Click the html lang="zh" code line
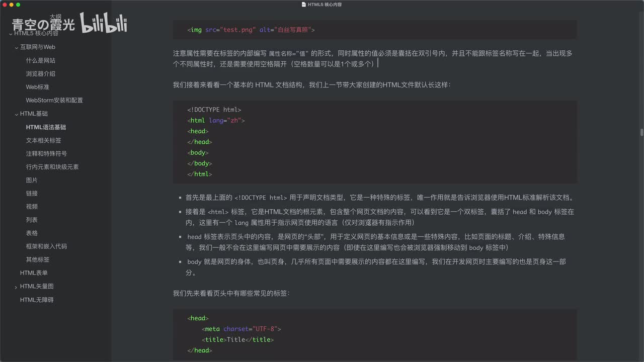 coord(216,121)
